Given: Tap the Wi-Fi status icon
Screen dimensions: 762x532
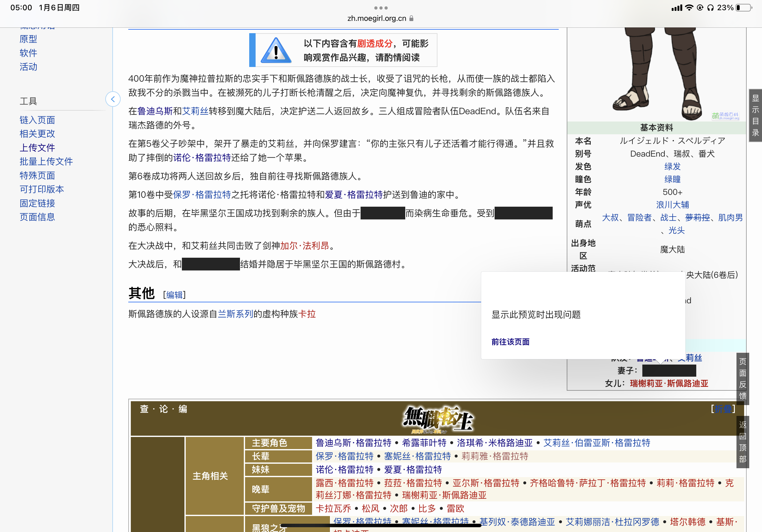Looking at the screenshot, I should (689, 8).
